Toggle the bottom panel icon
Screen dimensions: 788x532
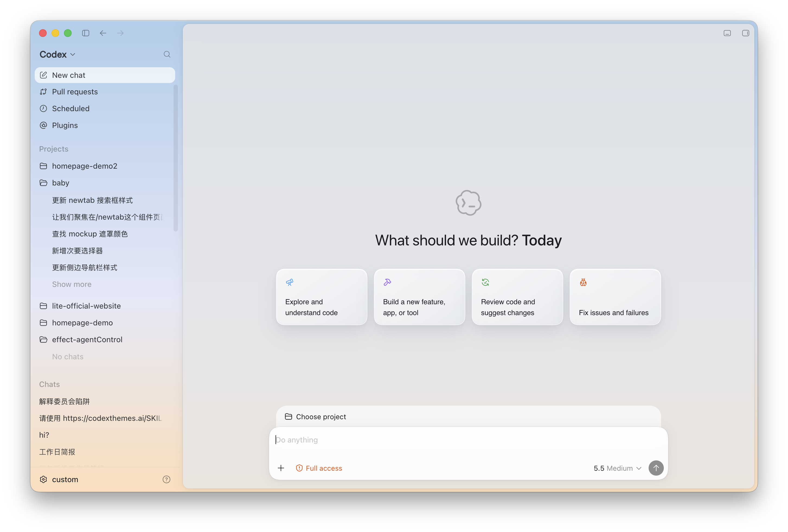pos(727,33)
